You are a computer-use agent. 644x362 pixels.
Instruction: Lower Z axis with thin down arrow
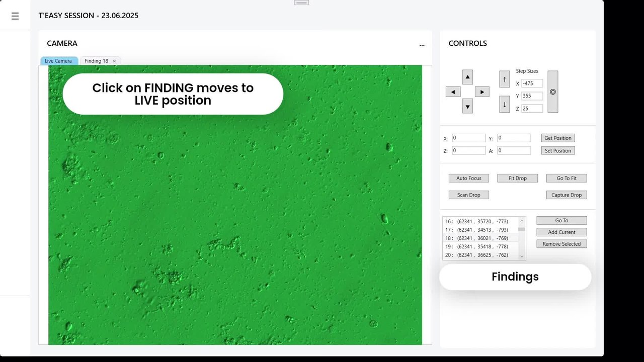505,104
